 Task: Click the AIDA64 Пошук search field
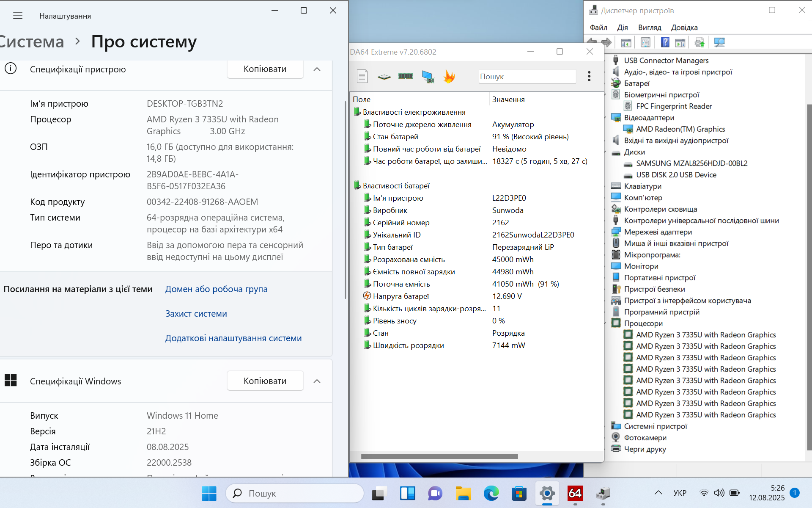pos(527,77)
